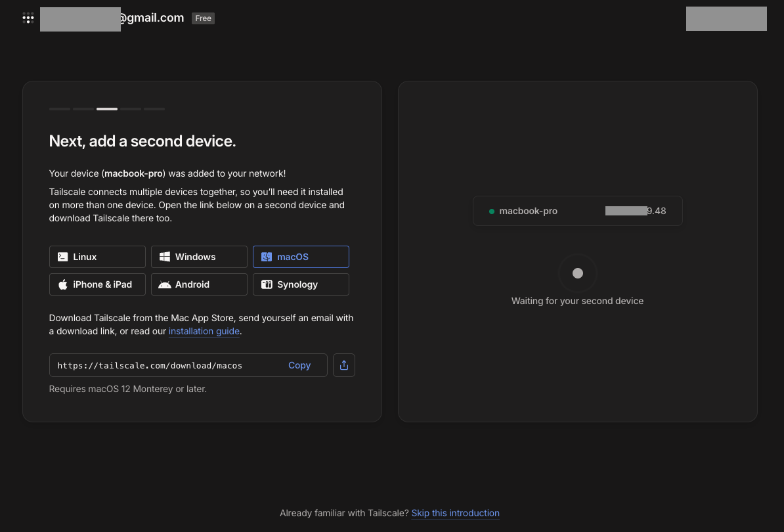The width and height of the screenshot is (784, 532).
Task: Click the Free plan badge
Action: tap(203, 18)
